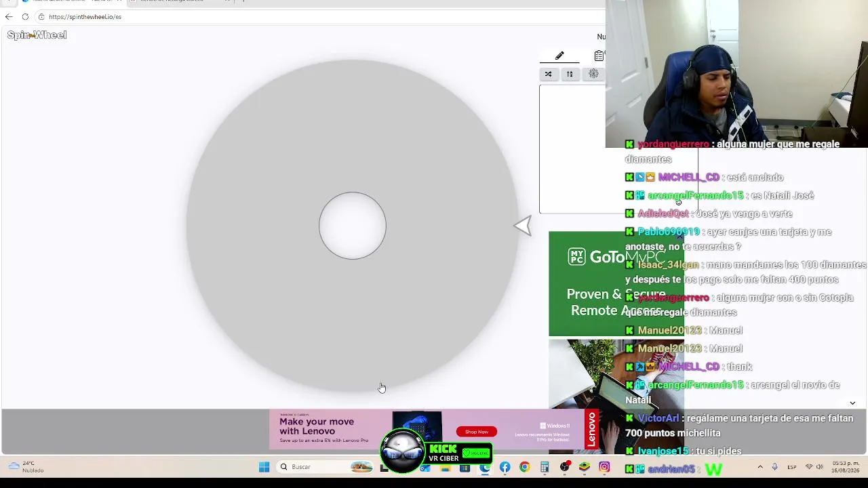The image size is (868, 488).
Task: Click the username MICHELL_CD 'está anclado'
Action: tap(688, 178)
